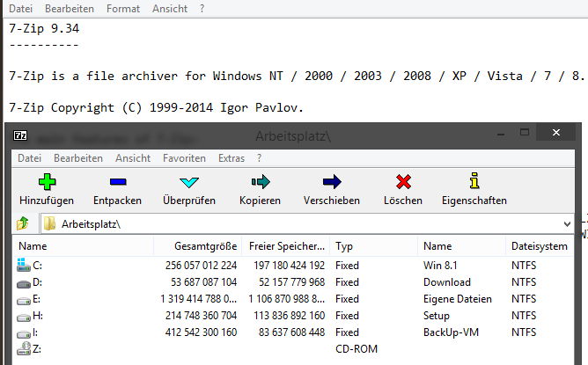Sort by volume Name column header
The height and width of the screenshot is (365, 588).
(461, 246)
